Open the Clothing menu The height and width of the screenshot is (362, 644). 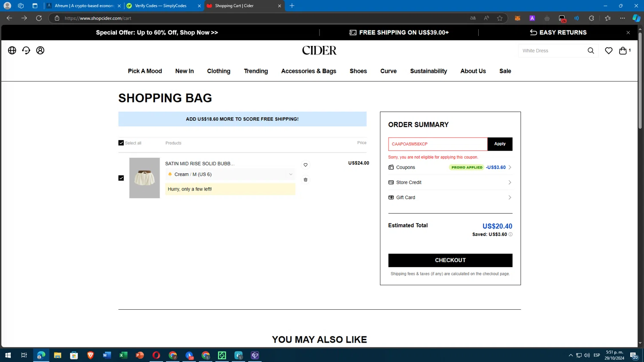219,71
